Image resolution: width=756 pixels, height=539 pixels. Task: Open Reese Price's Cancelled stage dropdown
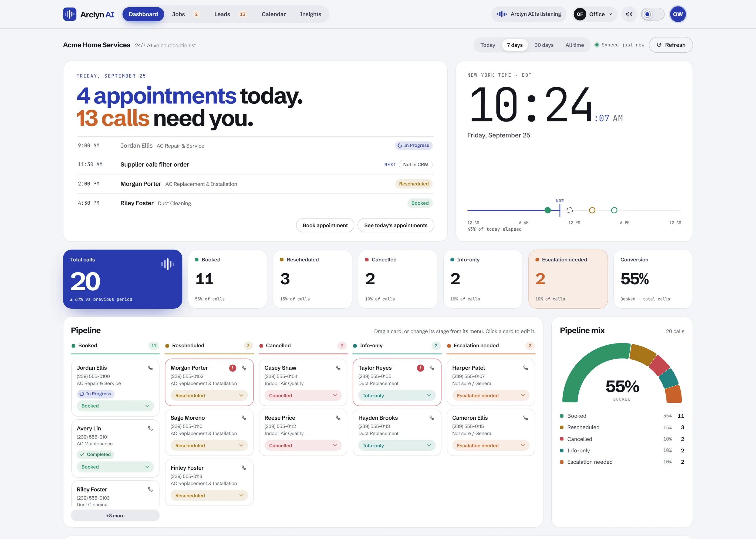tap(303, 446)
